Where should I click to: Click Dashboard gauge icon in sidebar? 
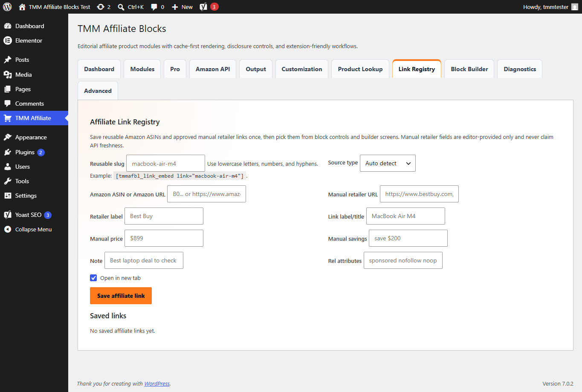point(8,26)
